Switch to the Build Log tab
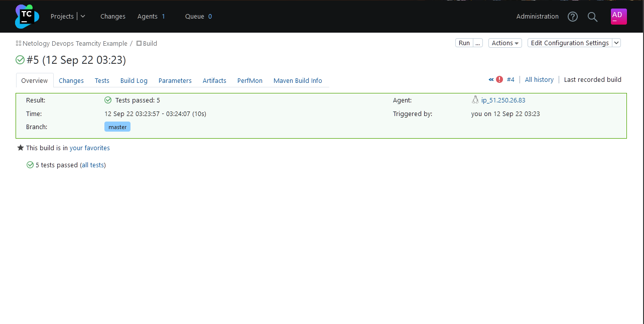Viewport: 644px width, 324px height. pyautogui.click(x=134, y=80)
